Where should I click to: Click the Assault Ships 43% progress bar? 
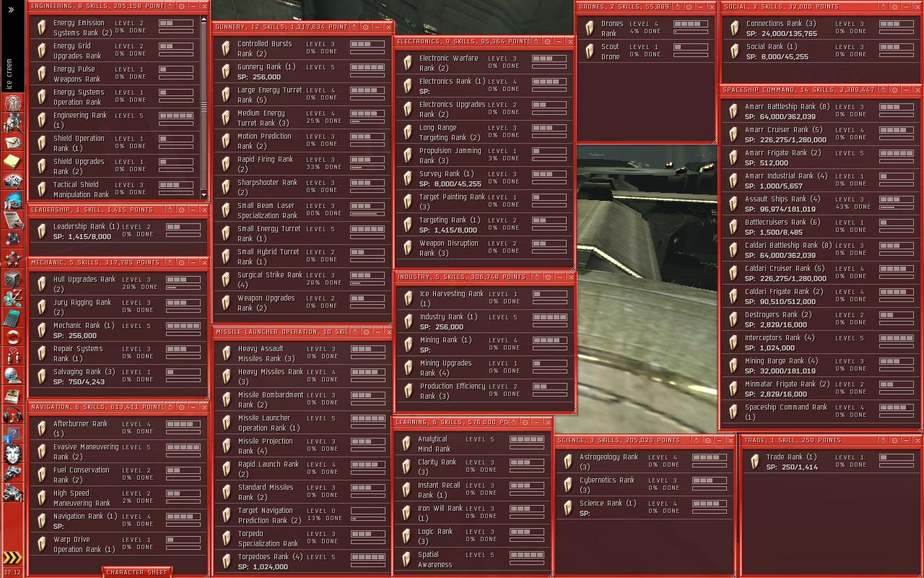point(897,207)
